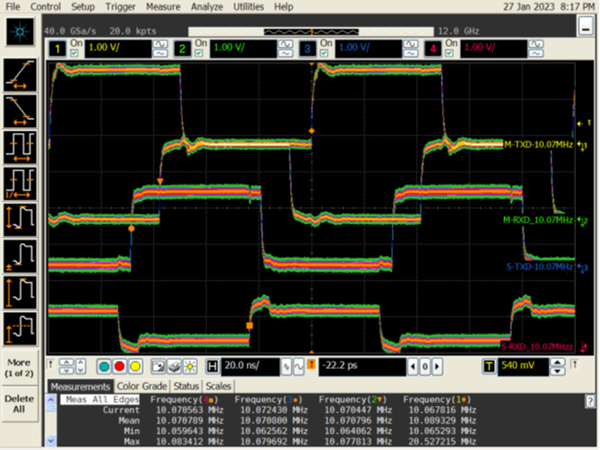600x450 pixels.
Task: Switch to the Status tab
Action: (186, 386)
